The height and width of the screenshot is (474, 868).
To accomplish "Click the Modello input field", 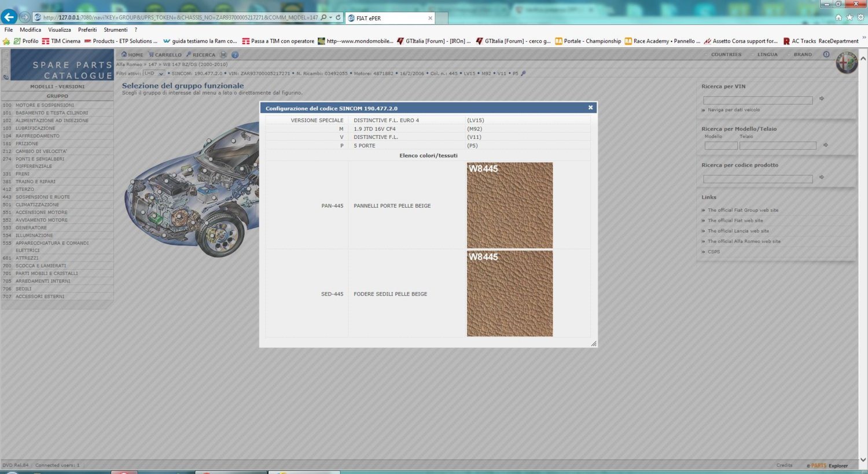I will pyautogui.click(x=721, y=146).
